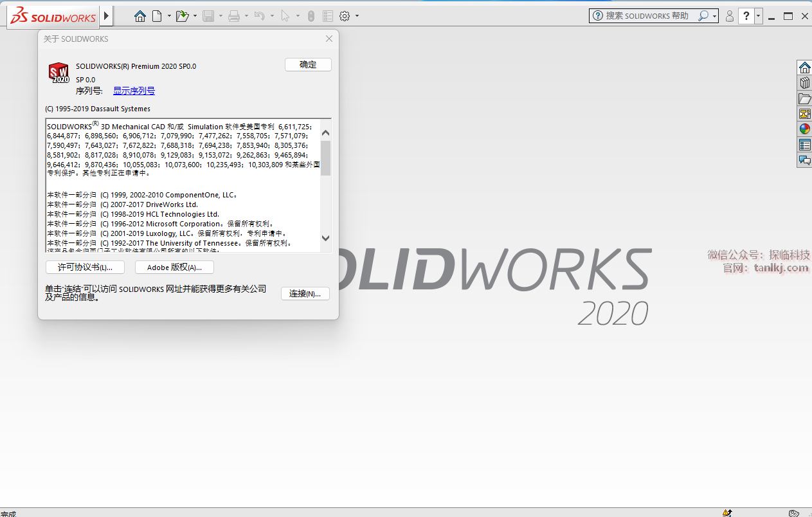Open the Welcome home icon in toolbar
The image size is (812, 517).
140,16
